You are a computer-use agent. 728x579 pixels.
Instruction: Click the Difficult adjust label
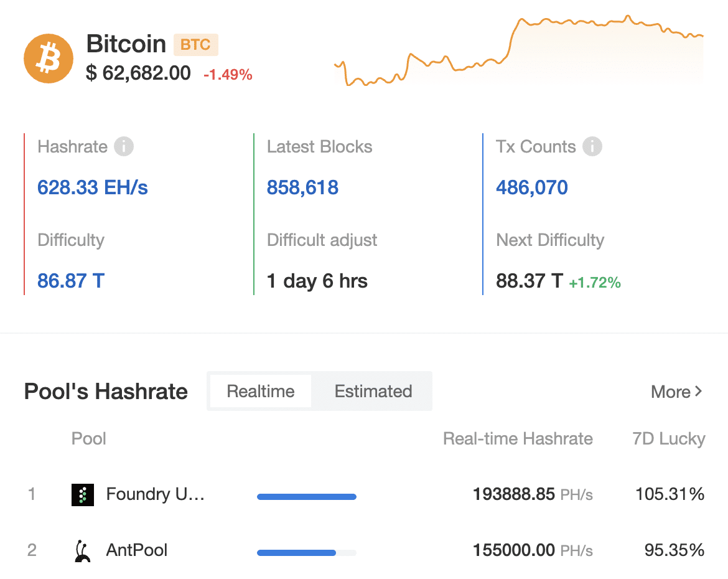tap(322, 240)
